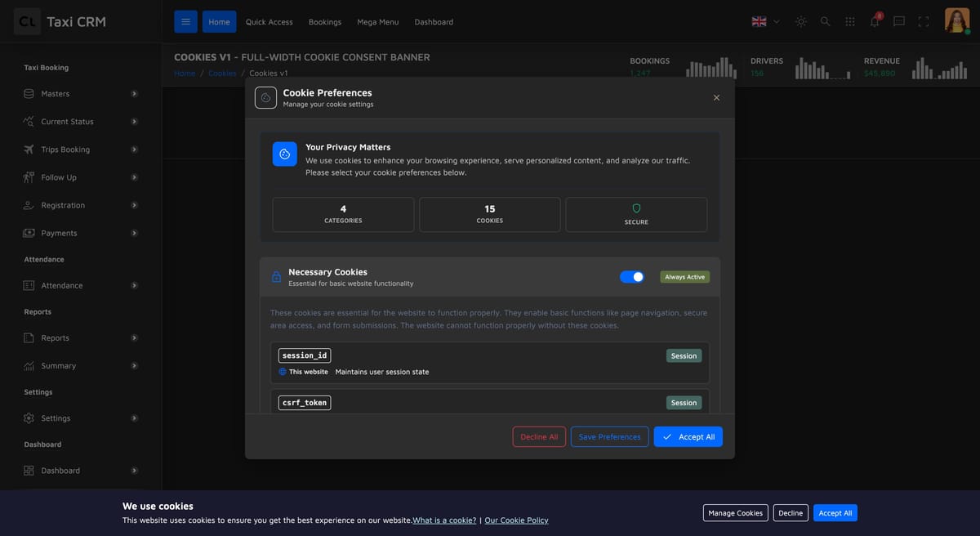Toggle fullscreen mode icon

(x=924, y=22)
